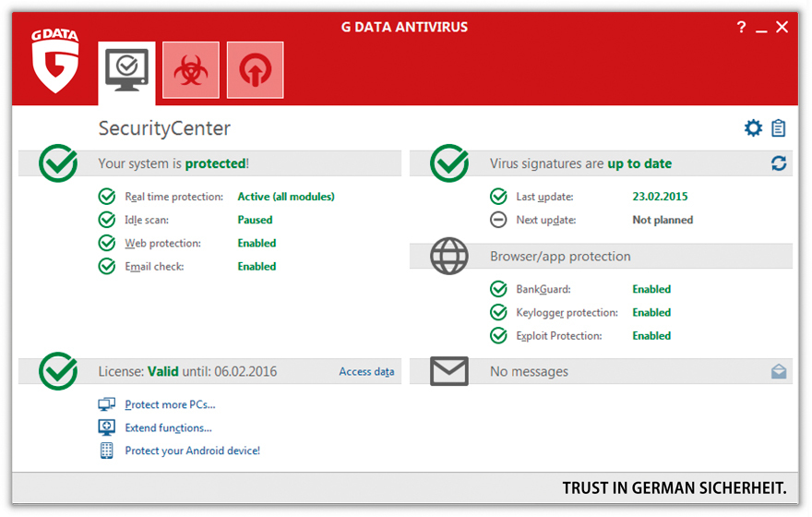Click the Last update date 23.02.2015

pyautogui.click(x=660, y=197)
